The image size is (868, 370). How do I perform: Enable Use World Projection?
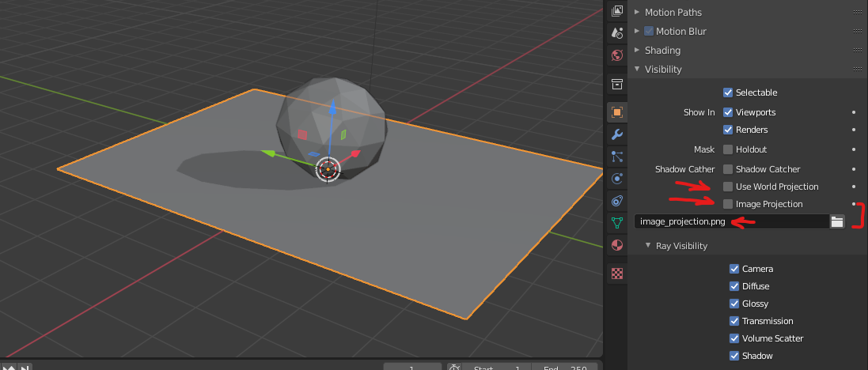click(728, 187)
